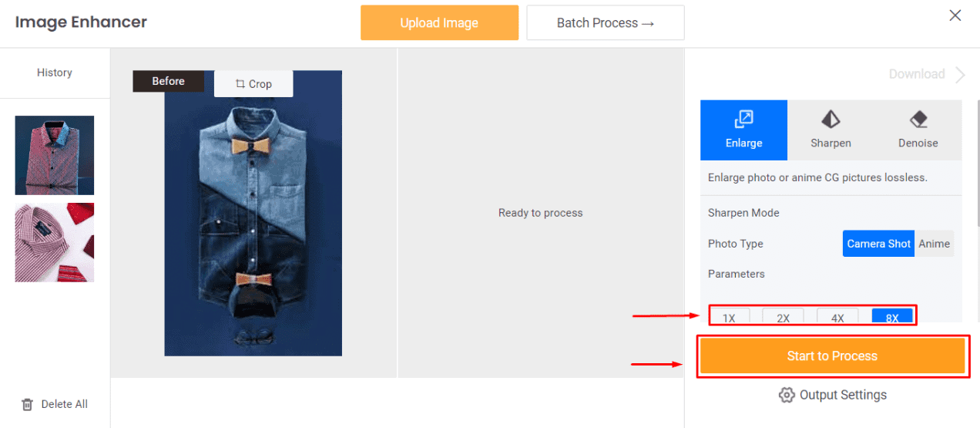Open Batch Process

pos(606,23)
